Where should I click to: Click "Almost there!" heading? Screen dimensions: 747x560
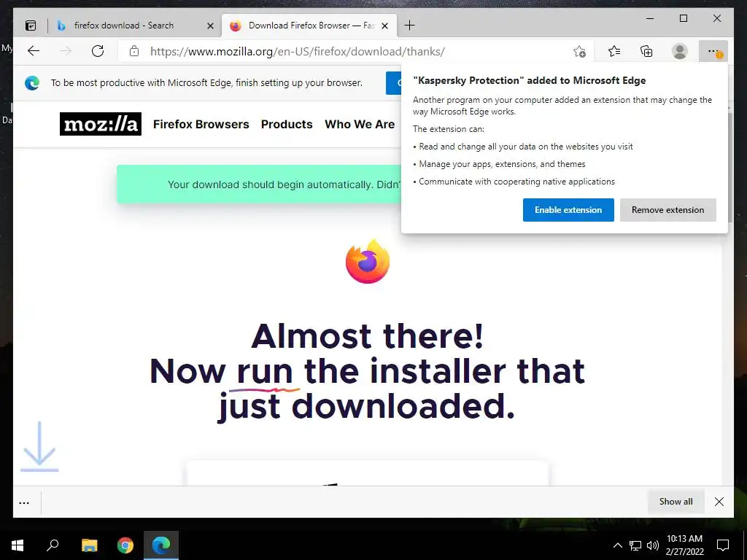coord(368,335)
